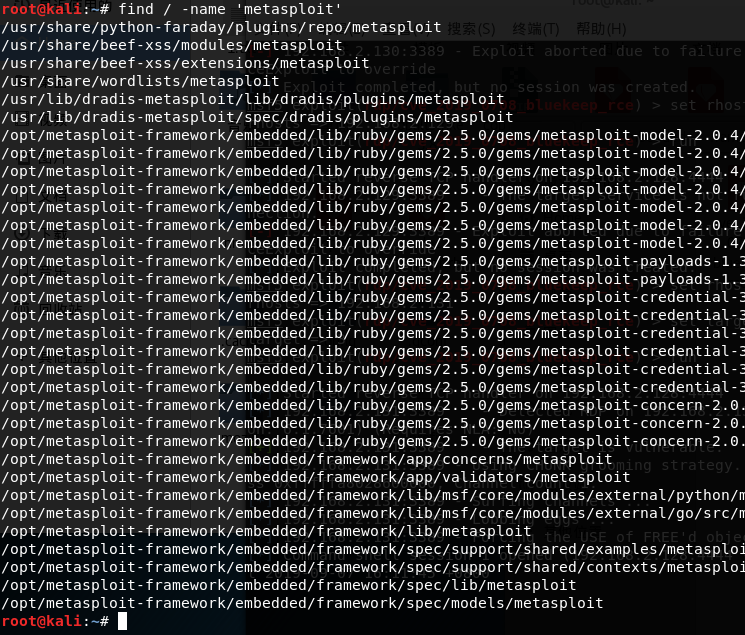The height and width of the screenshot is (635, 745).
Task: Select the framework/spec/models/metasploit path line
Action: point(302,604)
